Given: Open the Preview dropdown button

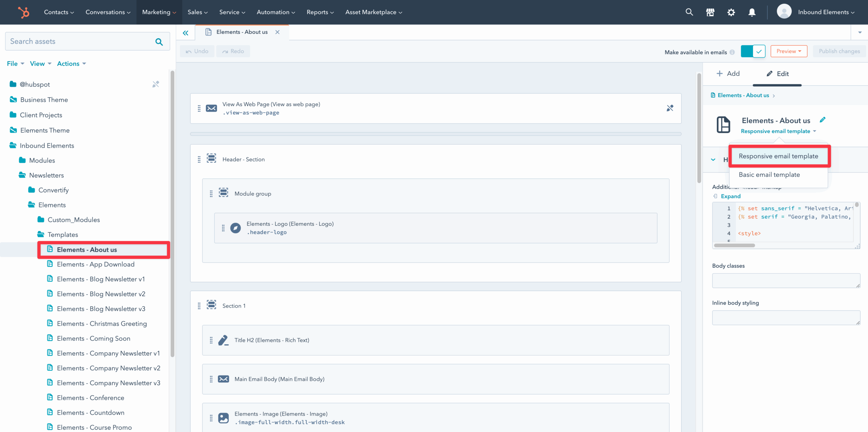Looking at the screenshot, I should point(789,51).
